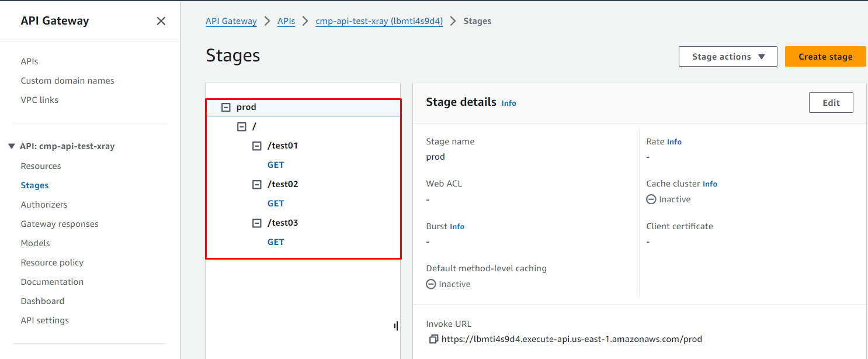This screenshot has width=868, height=359.
Task: Close the API Gateway side navigation panel
Action: 161,21
